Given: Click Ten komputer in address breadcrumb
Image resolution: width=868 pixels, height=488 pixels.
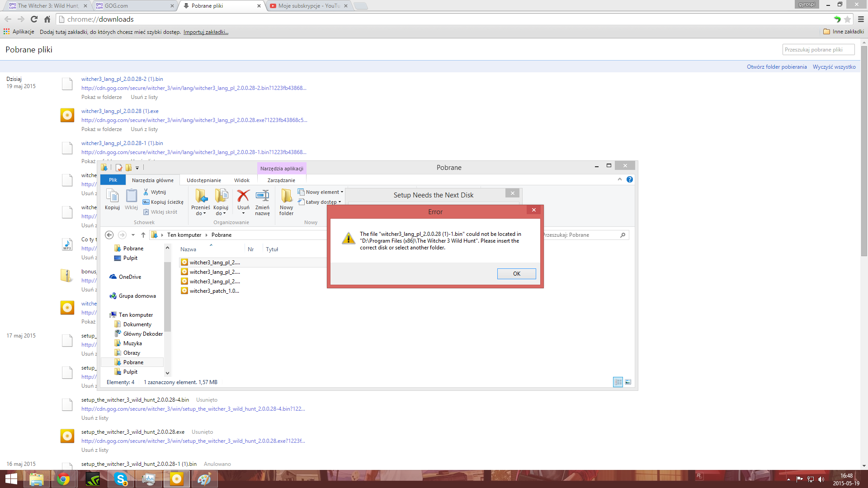Looking at the screenshot, I should point(184,235).
